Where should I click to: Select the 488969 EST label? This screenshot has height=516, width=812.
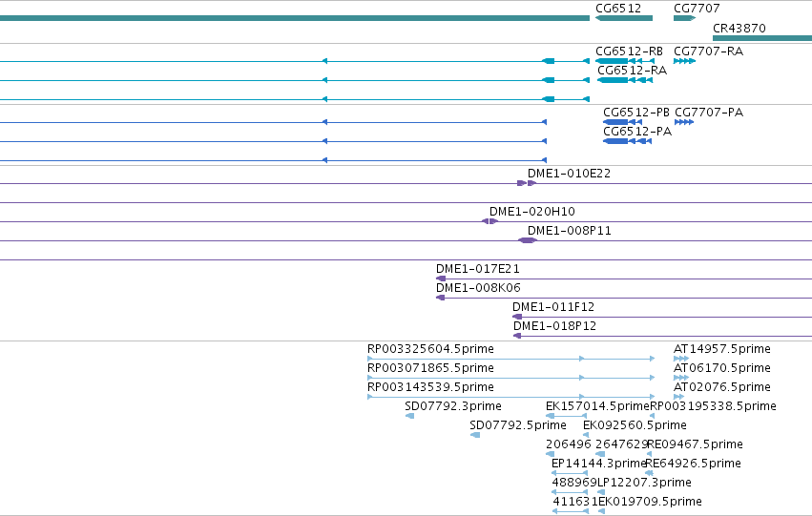(x=574, y=483)
